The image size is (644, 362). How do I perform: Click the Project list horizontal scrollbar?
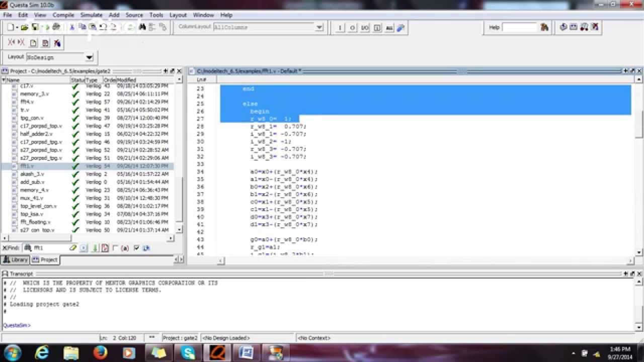(88, 238)
